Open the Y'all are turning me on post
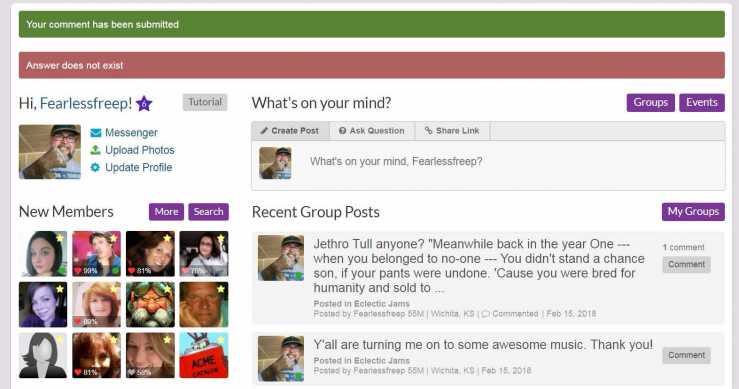 483,345
